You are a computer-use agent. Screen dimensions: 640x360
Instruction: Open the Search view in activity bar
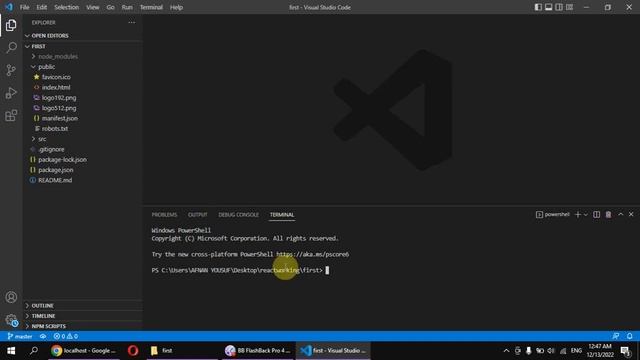point(11,48)
